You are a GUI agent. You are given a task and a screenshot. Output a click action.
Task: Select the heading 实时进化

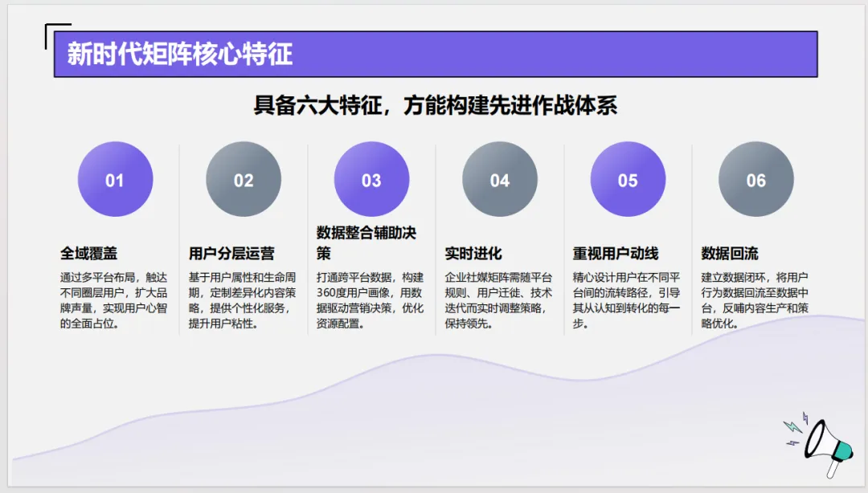tap(473, 254)
